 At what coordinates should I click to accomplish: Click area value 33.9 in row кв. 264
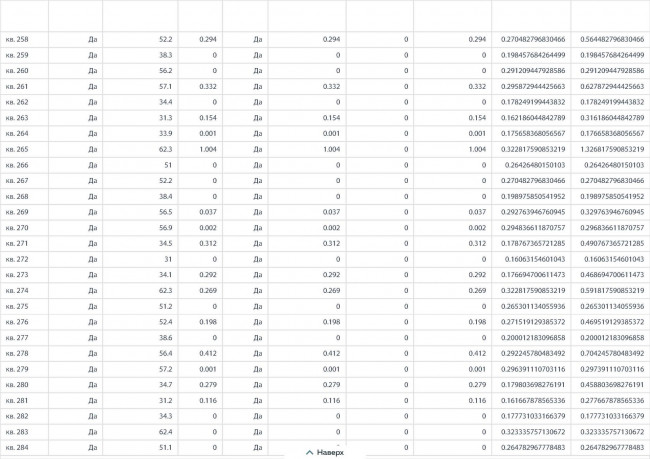click(x=165, y=134)
